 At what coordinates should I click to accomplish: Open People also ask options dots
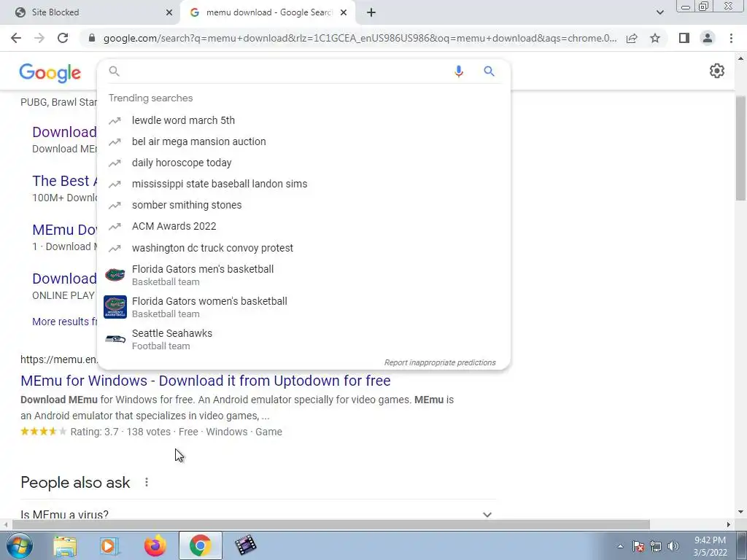click(x=146, y=483)
